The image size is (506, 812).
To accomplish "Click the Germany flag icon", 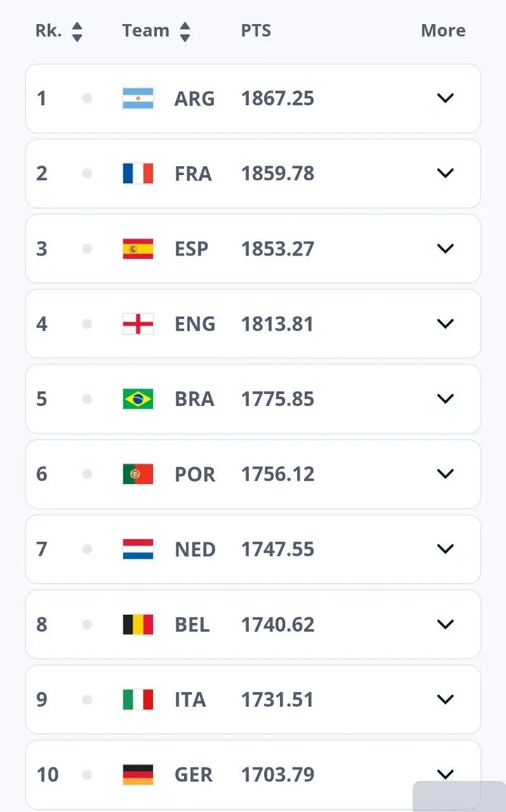I will coord(138,775).
